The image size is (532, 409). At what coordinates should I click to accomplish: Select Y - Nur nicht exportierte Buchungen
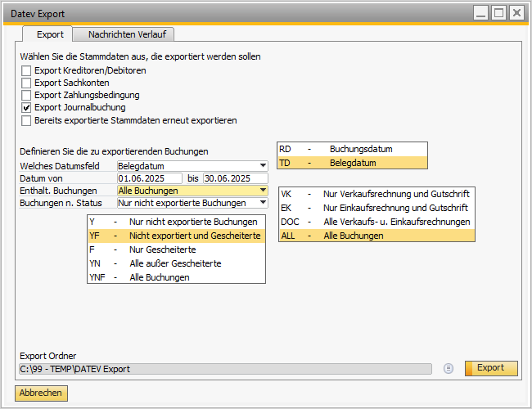click(176, 222)
